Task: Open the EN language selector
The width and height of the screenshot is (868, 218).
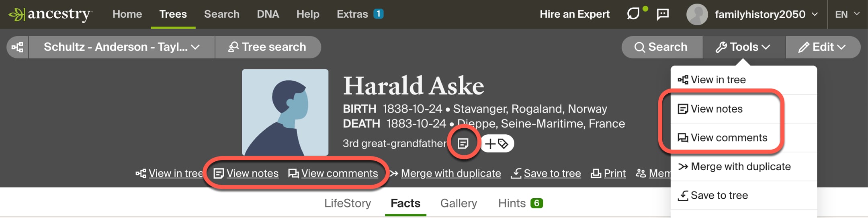Action: (847, 14)
